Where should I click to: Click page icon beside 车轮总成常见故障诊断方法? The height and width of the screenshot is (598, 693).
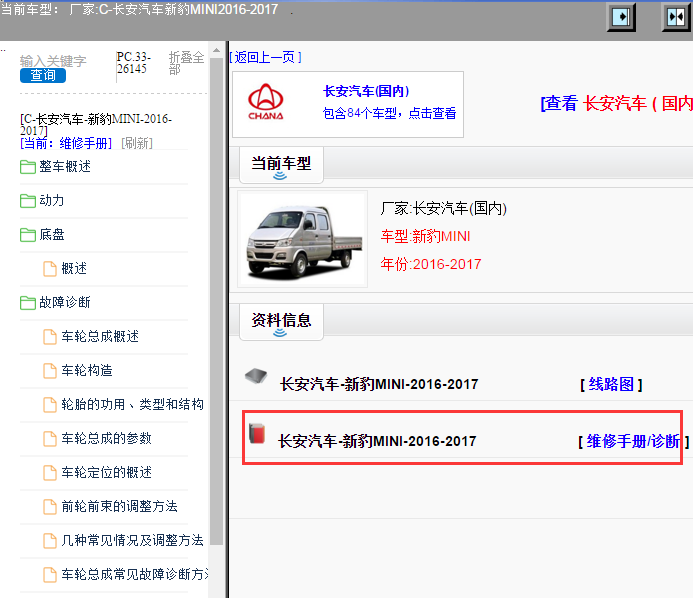[50, 575]
